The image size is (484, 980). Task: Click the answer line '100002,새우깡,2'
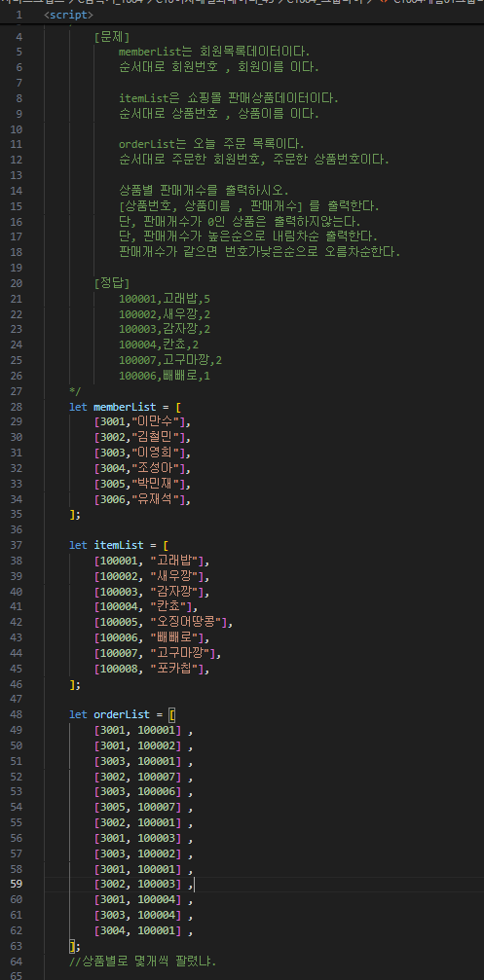165,314
